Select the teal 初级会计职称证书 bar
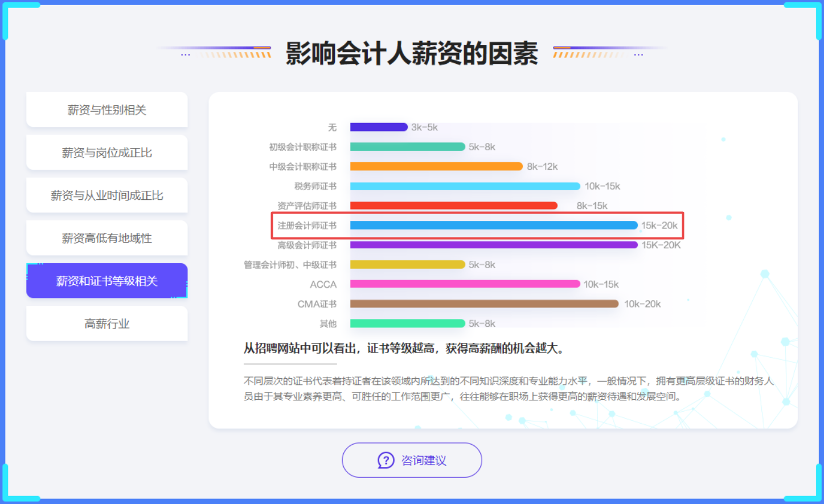Screen dimensions: 824x504 [x=408, y=147]
